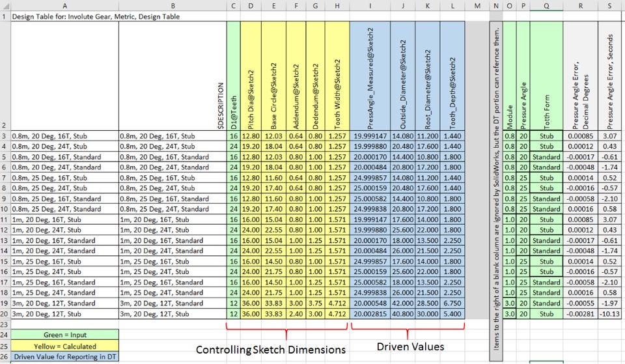This screenshot has width=625, height=364.
Task: Click outside diameter 42.000 in row 19
Action: (402, 303)
